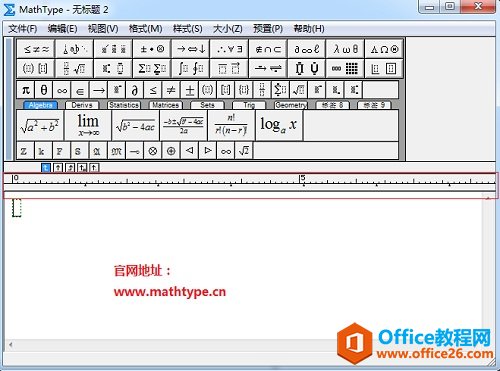Screen dimensions: 500x371
Task: Select the relational tab stop button
Action: point(82,167)
